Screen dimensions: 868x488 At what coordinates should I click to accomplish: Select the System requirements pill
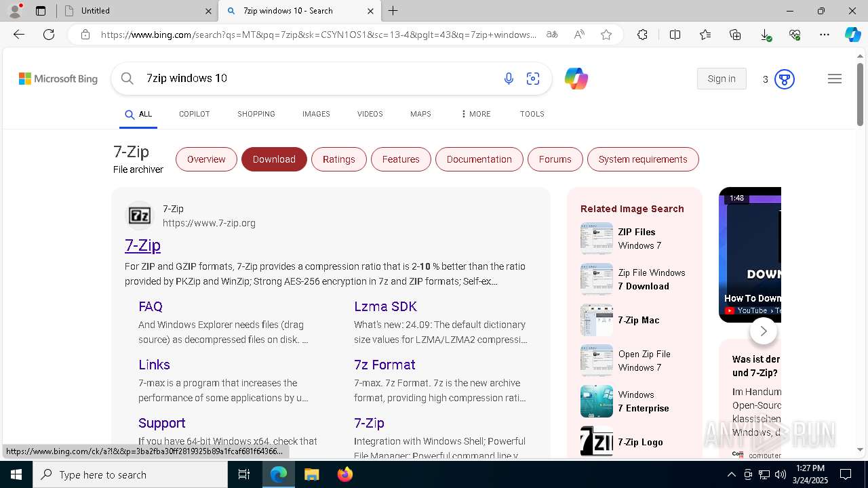[x=643, y=159]
